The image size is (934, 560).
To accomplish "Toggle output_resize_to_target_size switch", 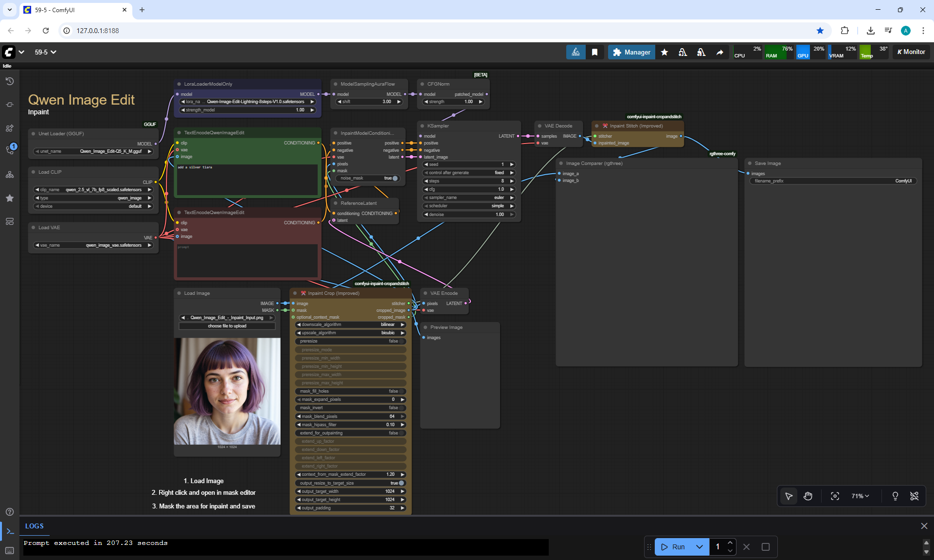I will [401, 483].
